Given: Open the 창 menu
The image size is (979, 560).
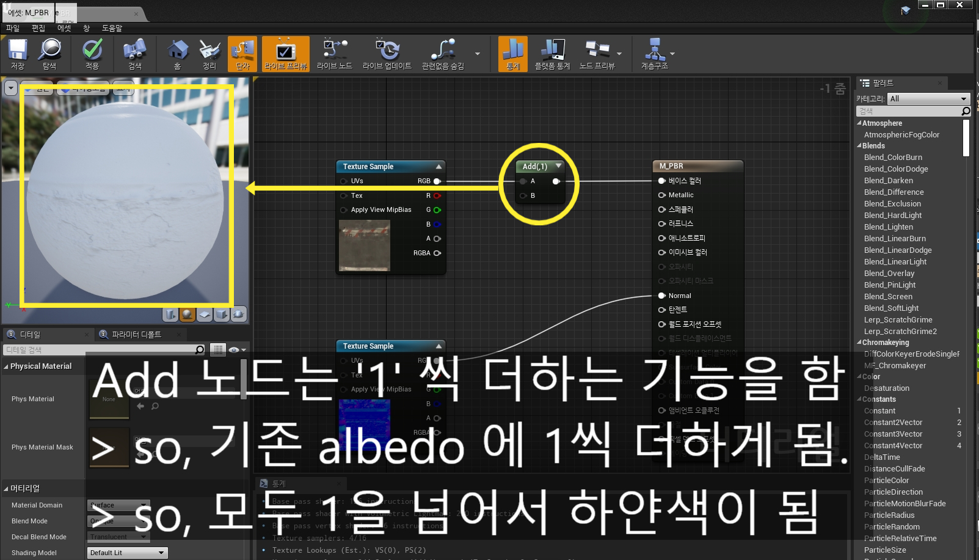Looking at the screenshot, I should [x=86, y=28].
